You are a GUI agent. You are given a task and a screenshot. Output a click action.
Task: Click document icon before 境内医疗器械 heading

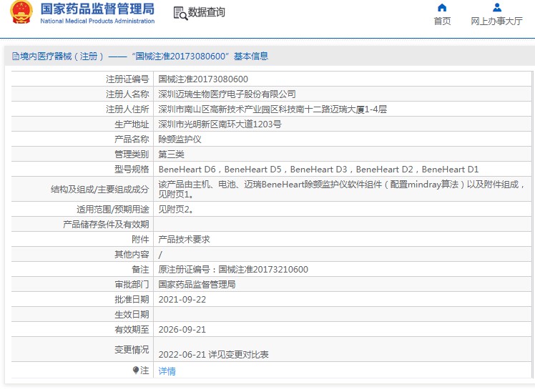[16, 57]
